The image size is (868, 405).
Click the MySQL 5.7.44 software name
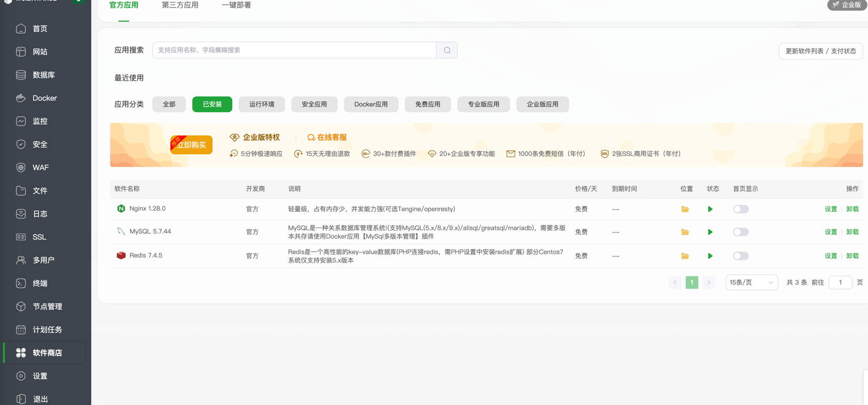(150, 231)
